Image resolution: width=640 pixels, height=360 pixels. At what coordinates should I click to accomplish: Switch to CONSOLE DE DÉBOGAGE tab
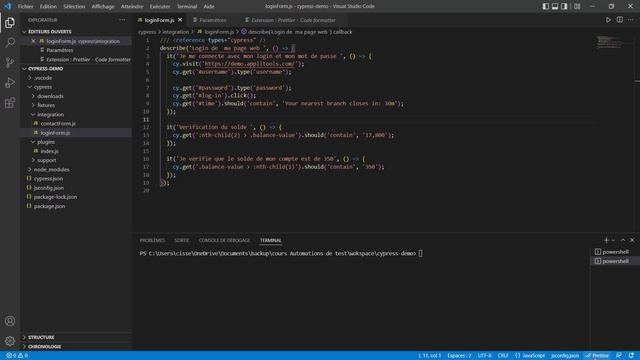click(224, 240)
